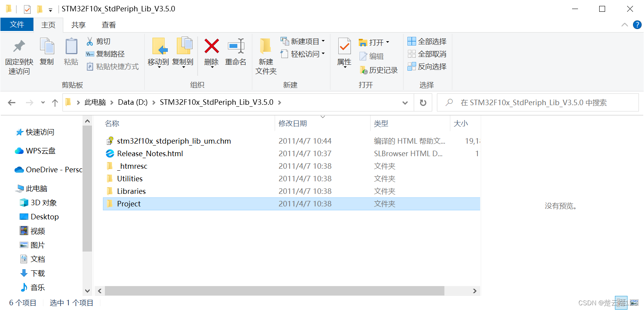Collapse the ribbon with the chevron
644x310 pixels.
(624, 25)
